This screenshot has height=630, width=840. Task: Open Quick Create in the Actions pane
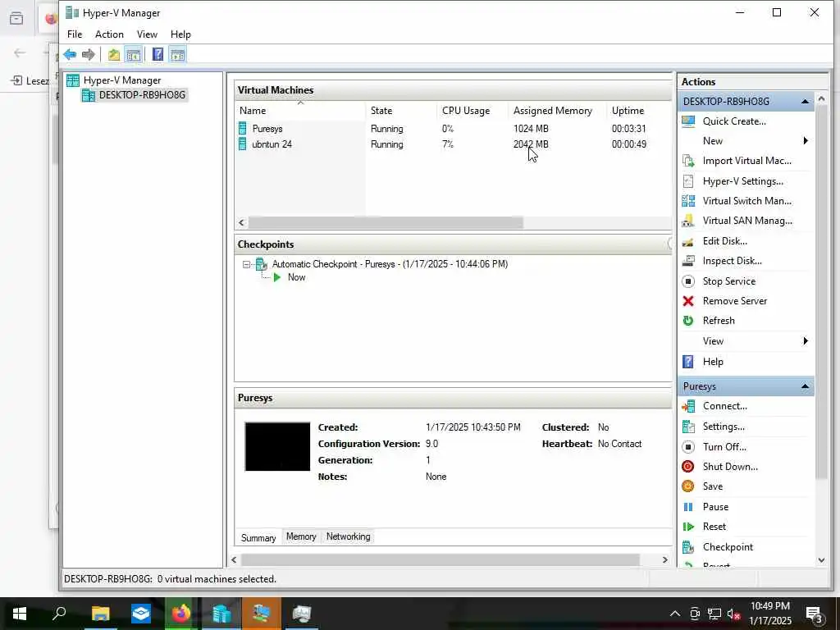(x=734, y=121)
